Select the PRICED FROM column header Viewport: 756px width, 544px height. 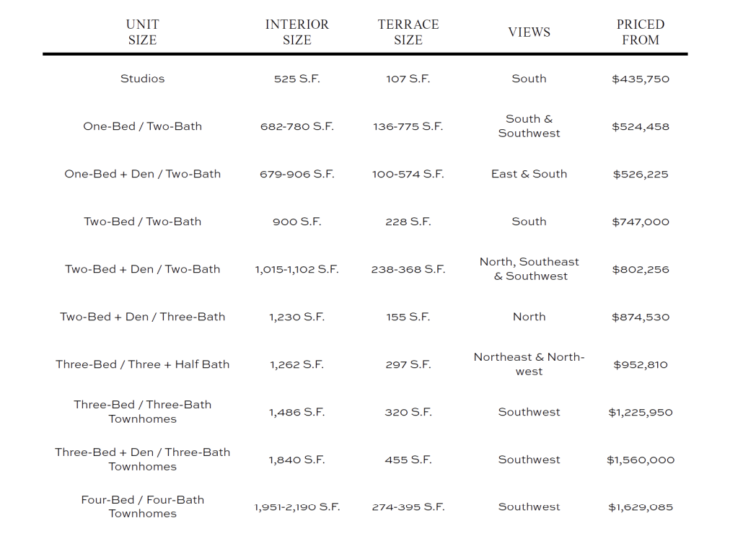pyautogui.click(x=640, y=32)
